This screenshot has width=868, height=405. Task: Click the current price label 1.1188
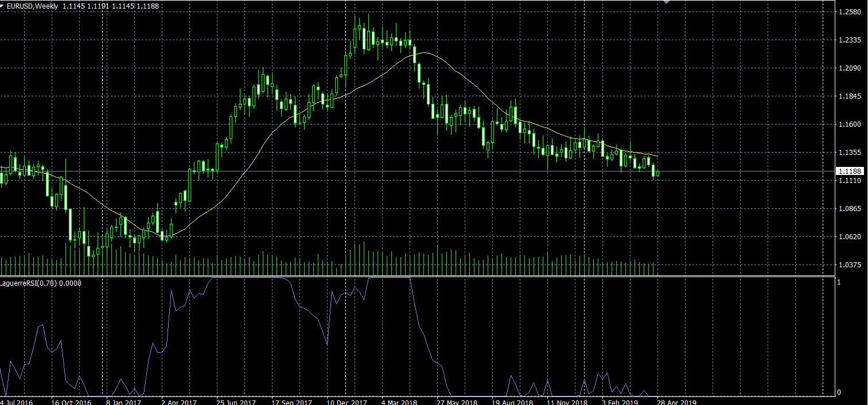coord(850,171)
